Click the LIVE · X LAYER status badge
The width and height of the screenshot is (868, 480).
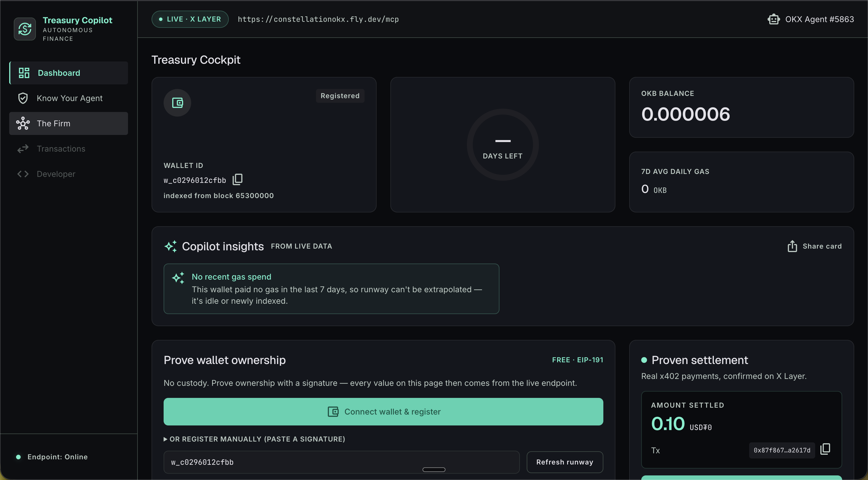coord(190,19)
